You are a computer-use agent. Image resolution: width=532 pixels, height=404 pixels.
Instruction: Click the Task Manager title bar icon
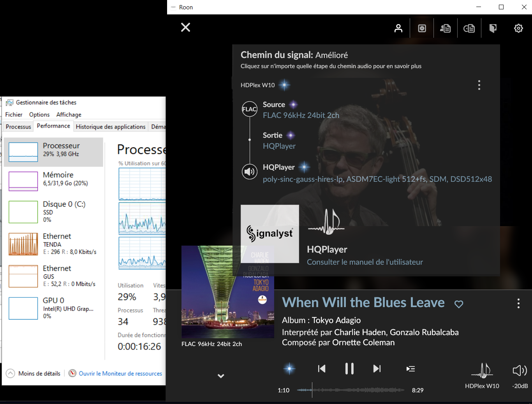pos(10,102)
